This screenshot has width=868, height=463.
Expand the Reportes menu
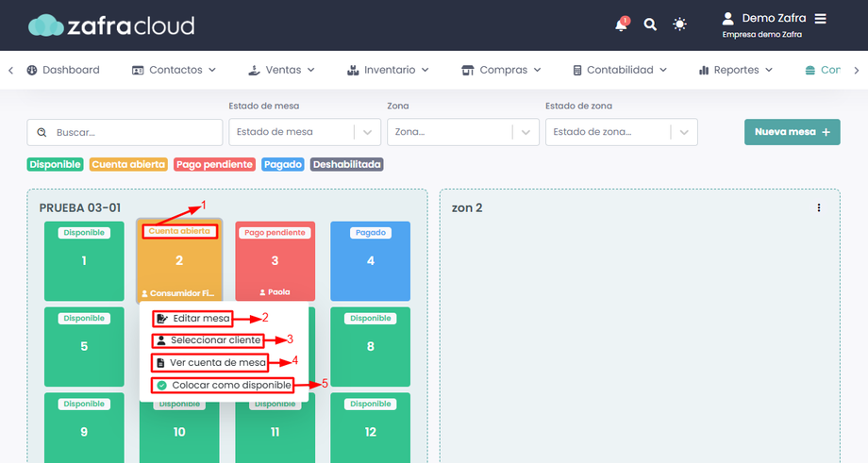pos(736,70)
